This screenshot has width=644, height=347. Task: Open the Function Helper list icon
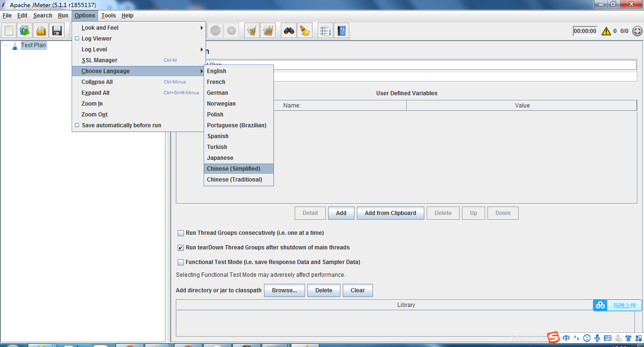pyautogui.click(x=325, y=31)
